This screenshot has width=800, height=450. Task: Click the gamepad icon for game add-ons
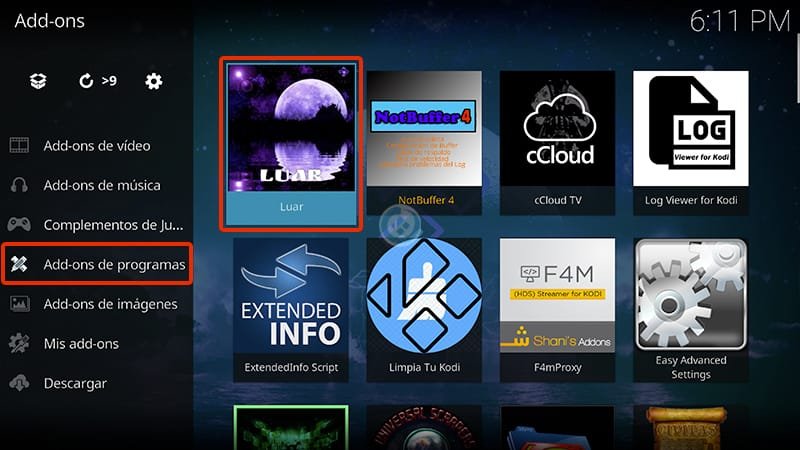tap(19, 224)
